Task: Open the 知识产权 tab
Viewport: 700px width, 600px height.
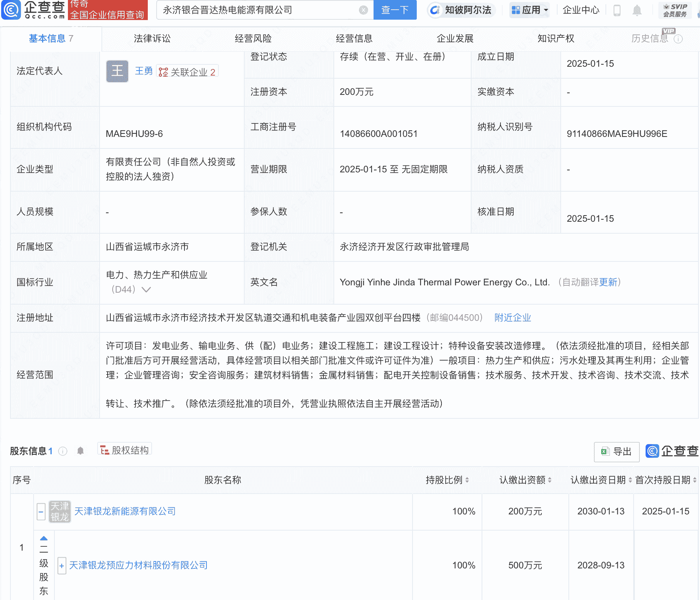Action: pos(555,39)
